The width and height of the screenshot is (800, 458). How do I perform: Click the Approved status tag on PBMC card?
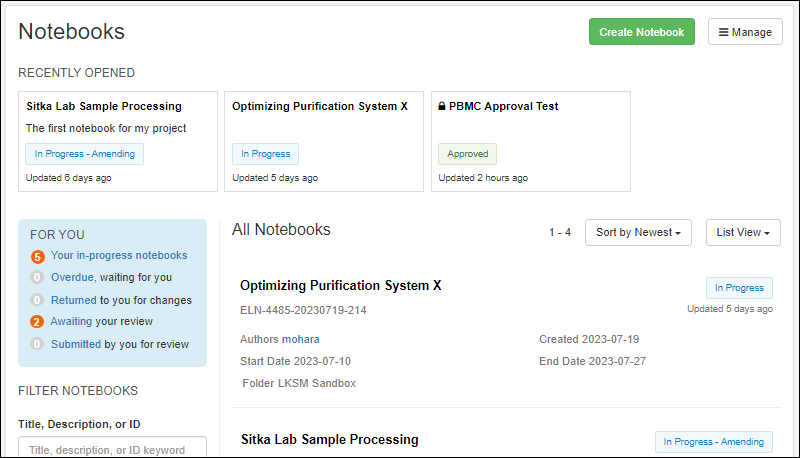click(467, 154)
